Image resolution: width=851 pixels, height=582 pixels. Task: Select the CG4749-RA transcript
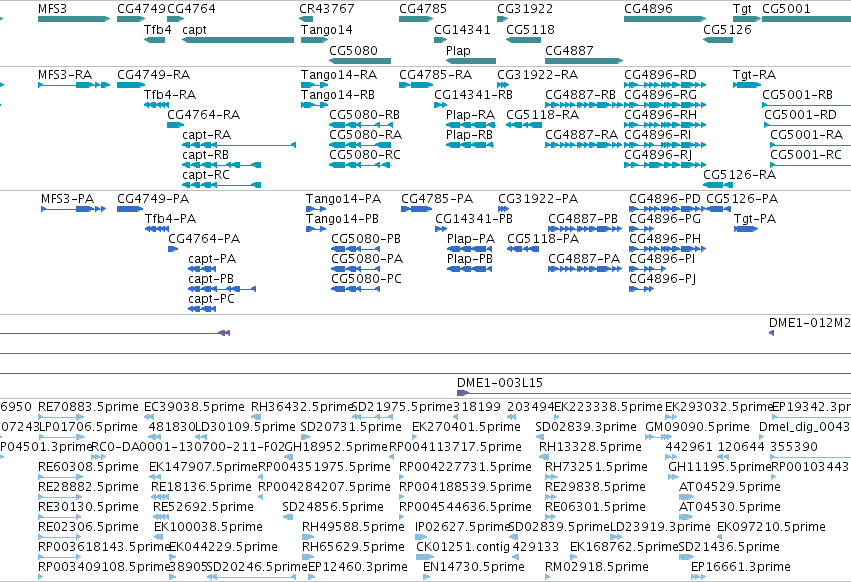coord(131,85)
